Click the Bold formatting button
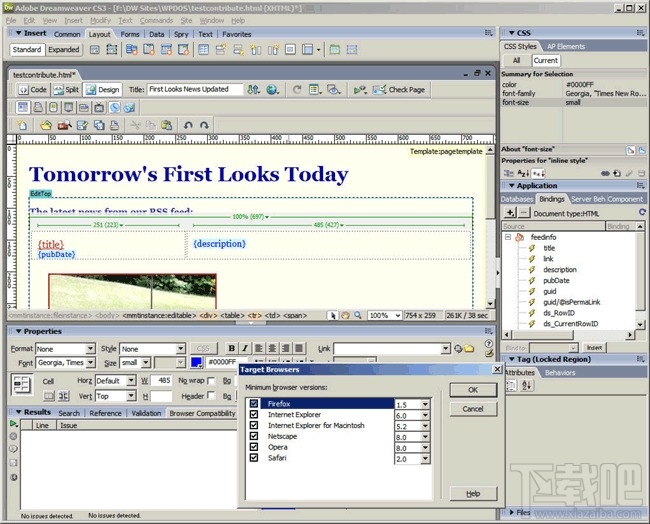This screenshot has width=650, height=524. point(232,348)
